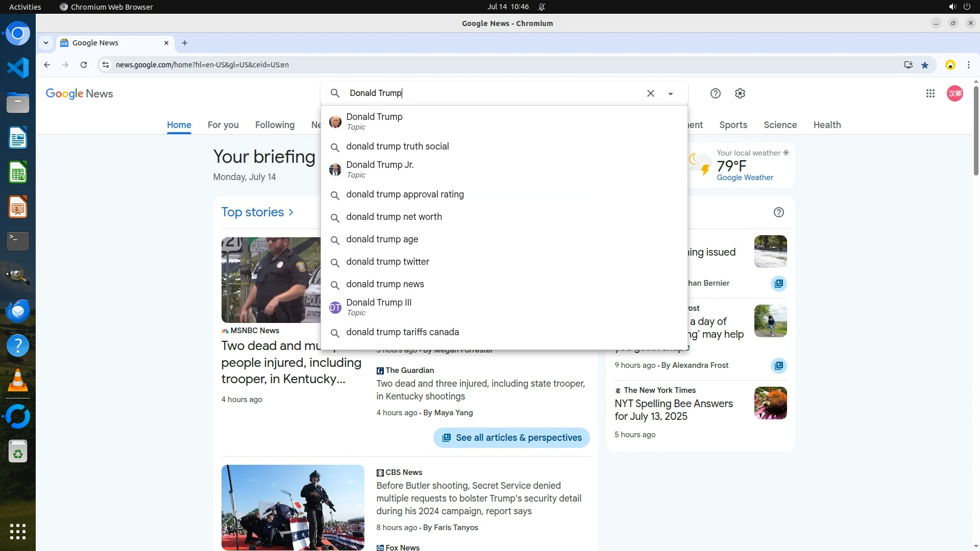Screen dimensions: 980x551
Task: Click the bookmark star in address bar
Action: (x=925, y=65)
